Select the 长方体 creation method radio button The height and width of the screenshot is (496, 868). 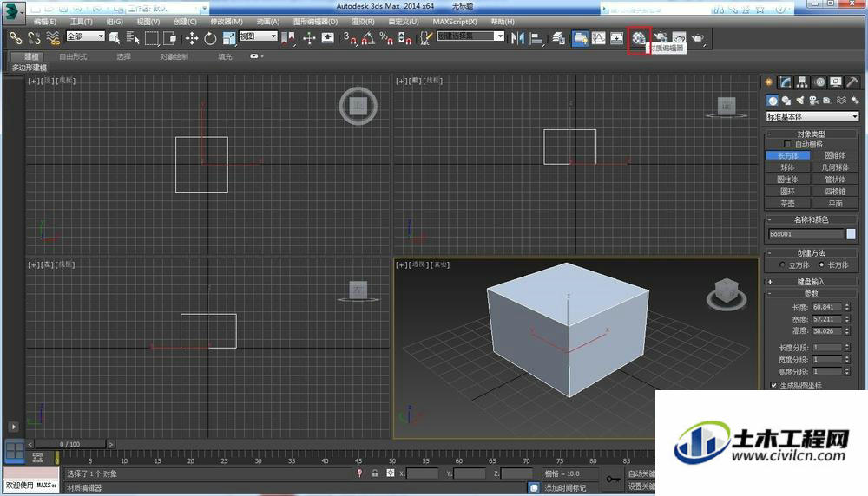(821, 264)
